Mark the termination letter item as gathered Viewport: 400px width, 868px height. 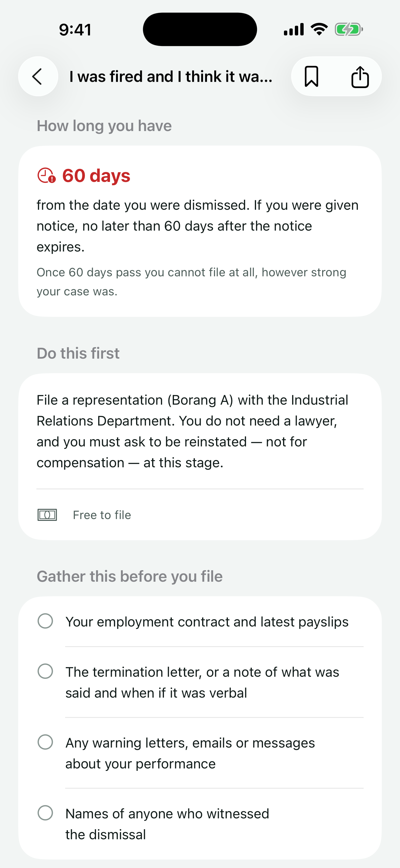click(x=45, y=671)
